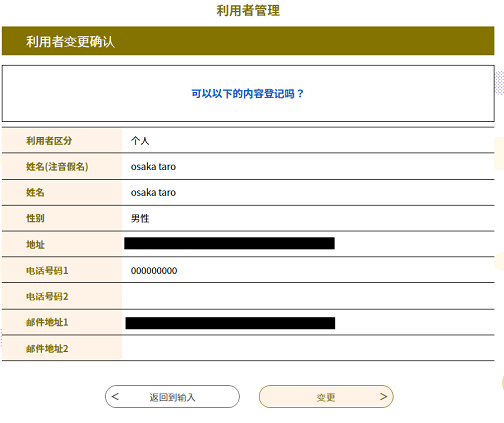Select the 电话号码1 value 000000000

(154, 271)
